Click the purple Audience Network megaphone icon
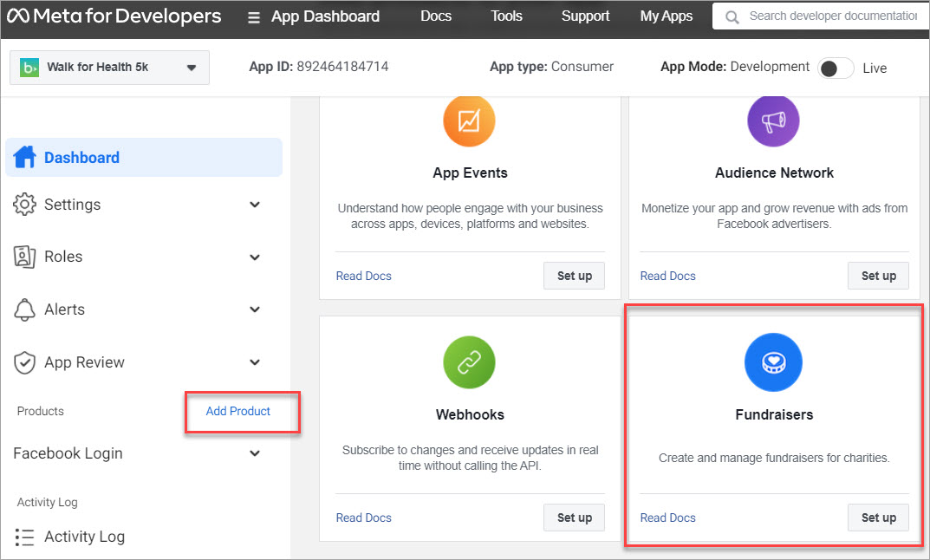Screen dimensions: 930x560 click(773, 120)
